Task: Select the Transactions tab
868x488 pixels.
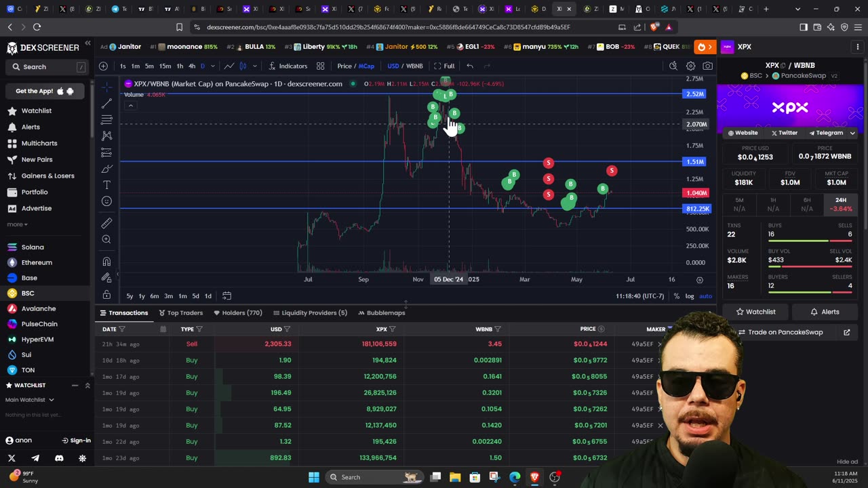Action: pyautogui.click(x=123, y=312)
